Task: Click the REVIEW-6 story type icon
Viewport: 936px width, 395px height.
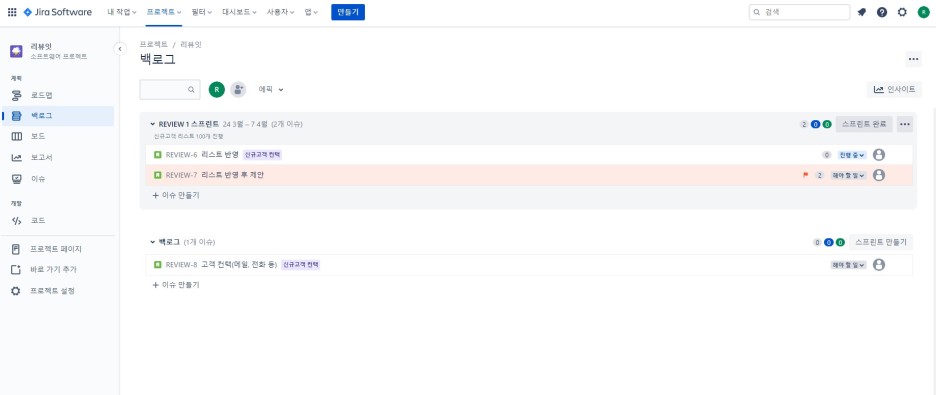Action: pos(158,155)
